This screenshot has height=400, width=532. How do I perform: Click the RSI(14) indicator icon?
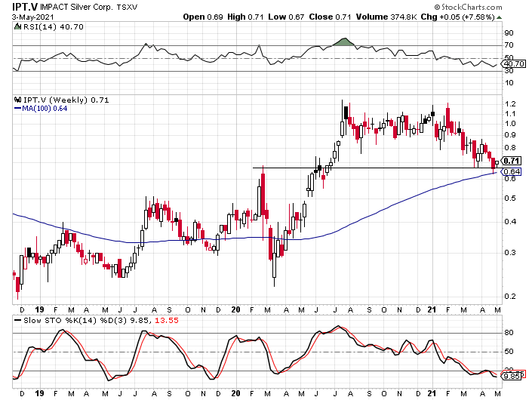pos(17,26)
